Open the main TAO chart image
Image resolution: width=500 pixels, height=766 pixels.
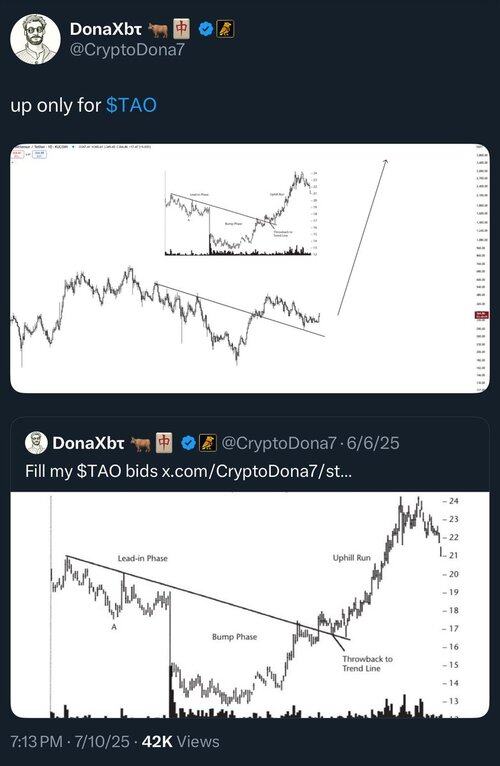250,268
